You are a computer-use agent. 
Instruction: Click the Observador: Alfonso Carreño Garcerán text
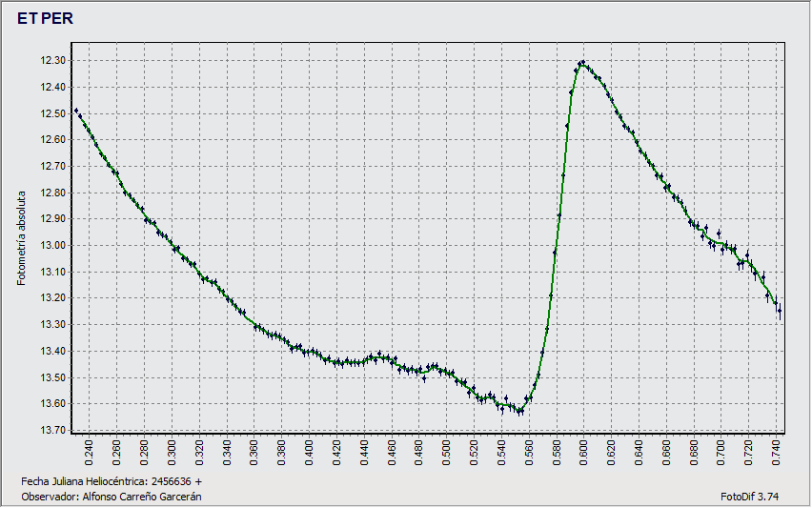tap(111, 497)
